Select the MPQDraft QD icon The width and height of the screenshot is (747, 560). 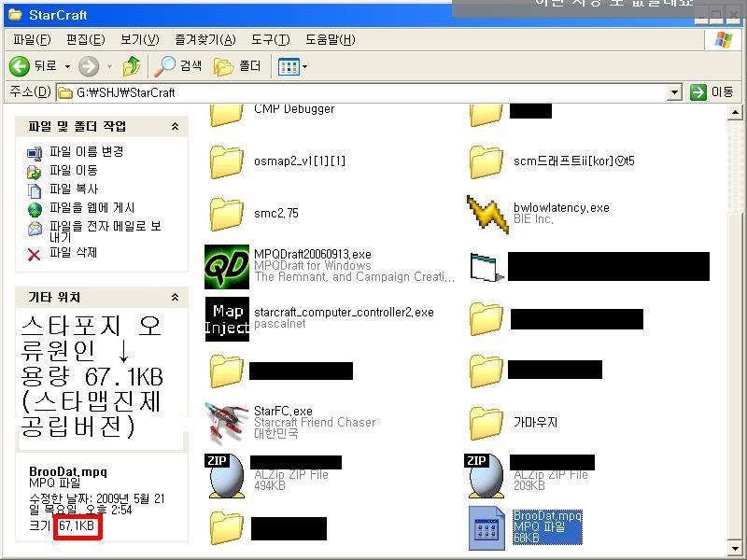click(227, 267)
